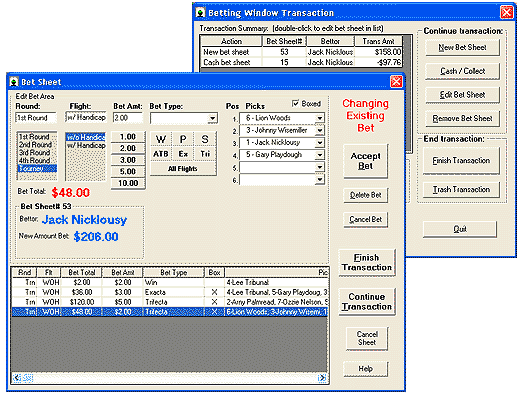
Task: Click the Bet Type column header
Action: (174, 272)
